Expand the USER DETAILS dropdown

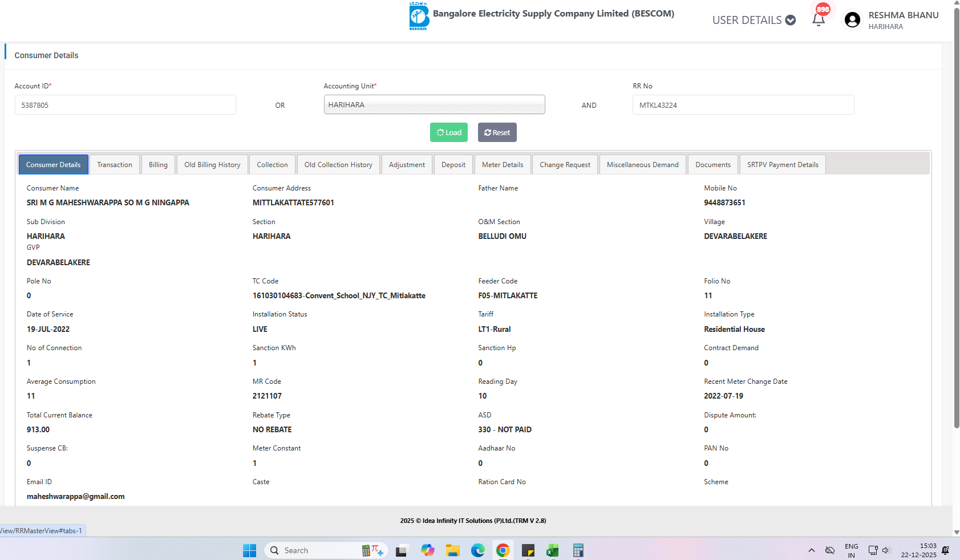(754, 20)
